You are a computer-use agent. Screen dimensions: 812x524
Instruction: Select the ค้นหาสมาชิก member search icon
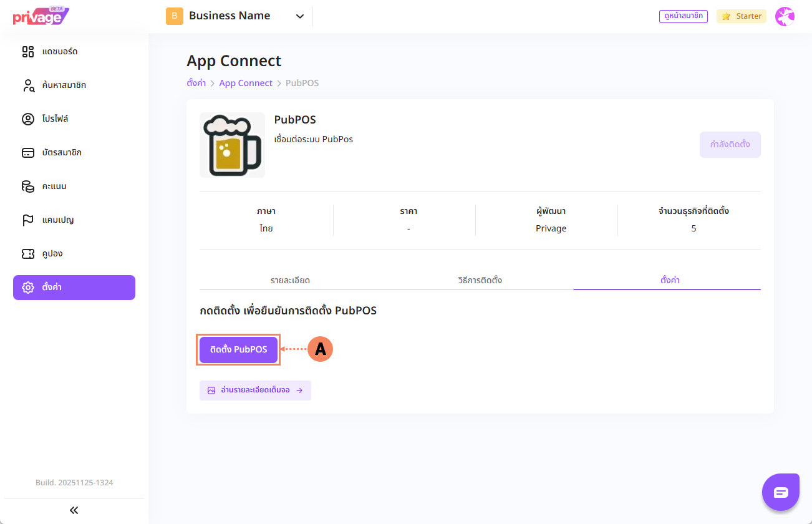[x=28, y=85]
